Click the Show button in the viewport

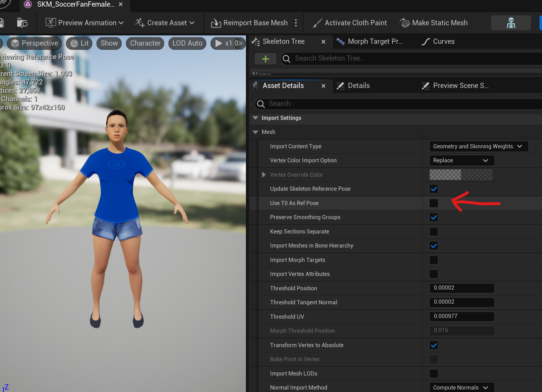pos(109,43)
